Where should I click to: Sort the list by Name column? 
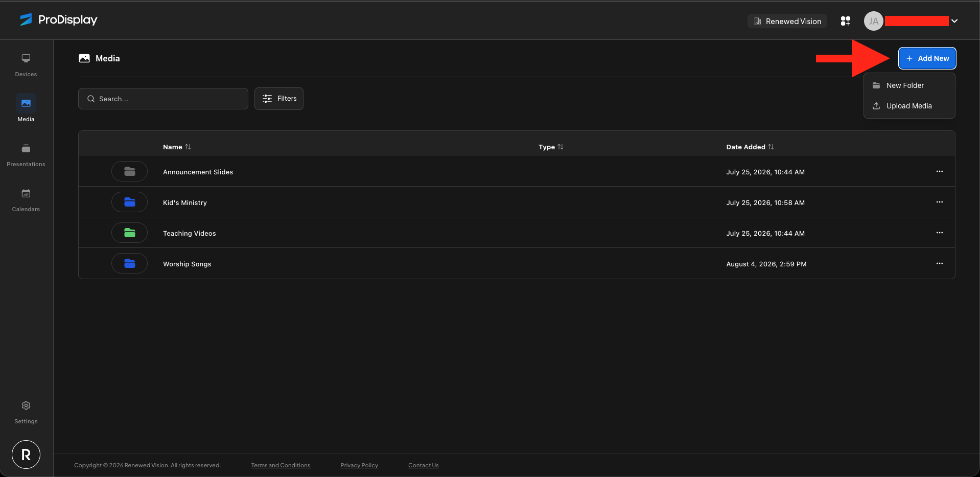177,147
